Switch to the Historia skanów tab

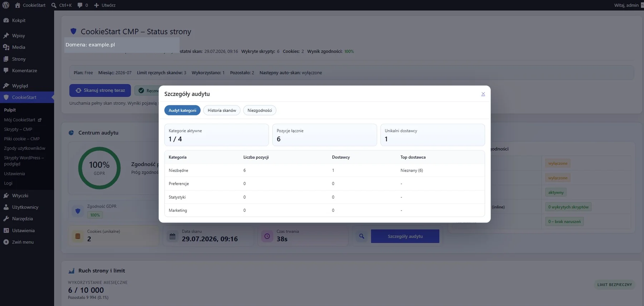[222, 110]
